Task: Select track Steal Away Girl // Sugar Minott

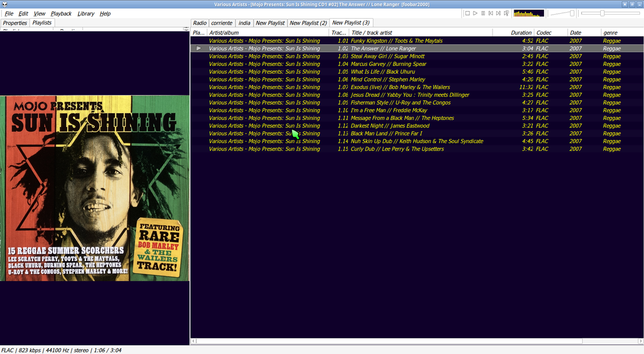Action: click(417, 56)
